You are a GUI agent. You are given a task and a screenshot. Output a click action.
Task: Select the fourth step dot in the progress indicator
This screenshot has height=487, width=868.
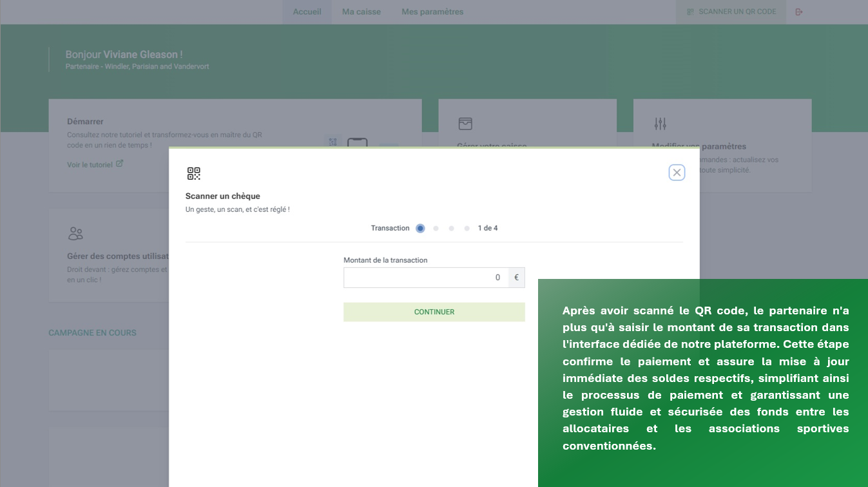pyautogui.click(x=467, y=228)
